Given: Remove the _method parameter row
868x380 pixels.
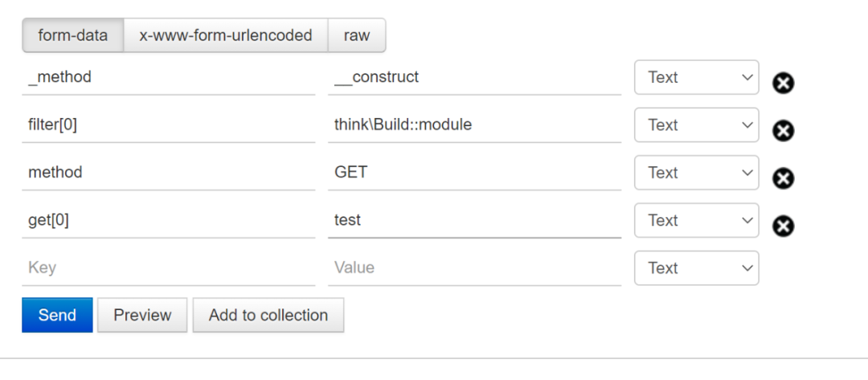Looking at the screenshot, I should pyautogui.click(x=783, y=83).
